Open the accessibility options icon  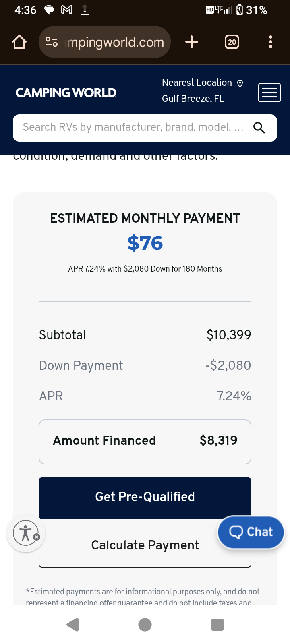25,533
